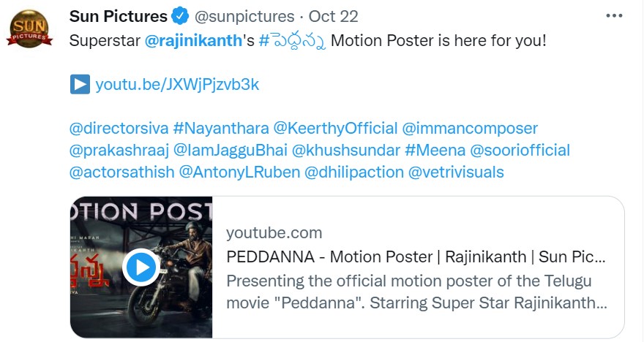Screen dimensions: 644x342
Task: Open the @directorsiva profile mention
Action: click(x=119, y=129)
